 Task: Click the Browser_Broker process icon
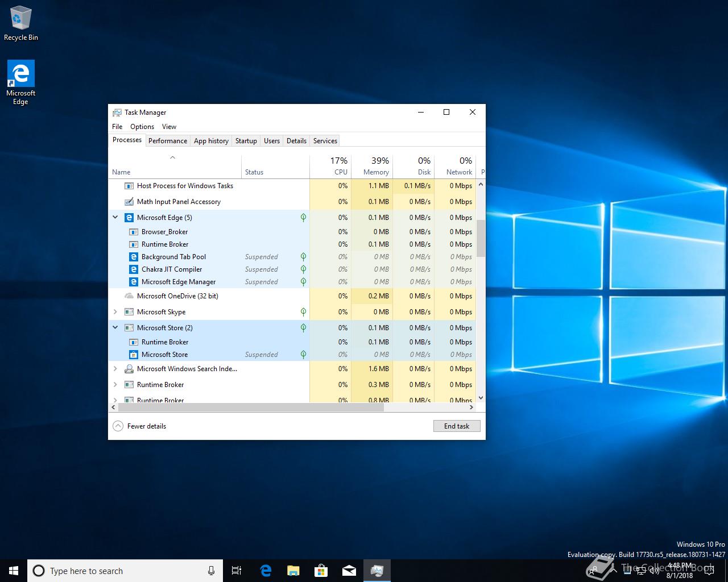coord(134,232)
